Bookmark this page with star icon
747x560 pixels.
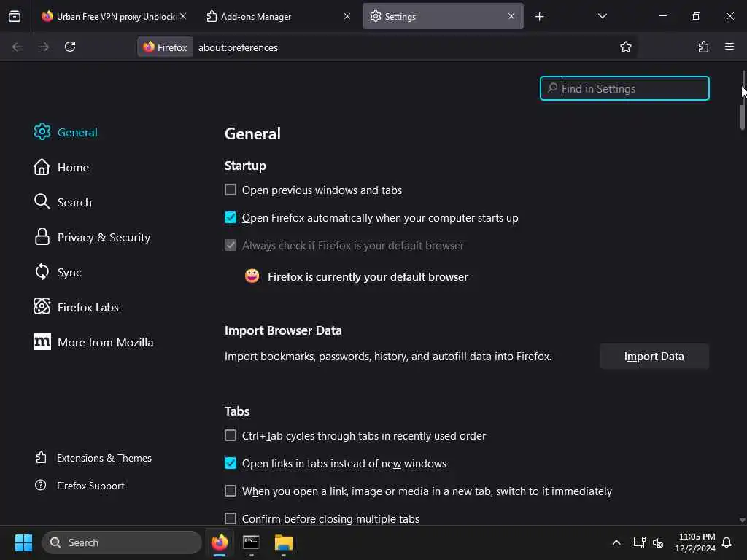625,47
